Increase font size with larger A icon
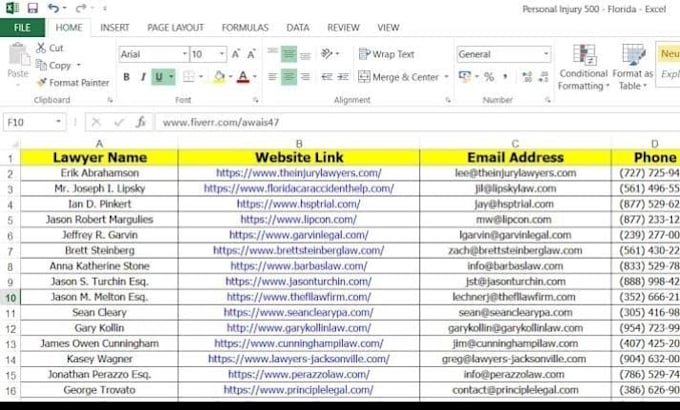Viewport: 680px width, 410px height. click(x=235, y=54)
